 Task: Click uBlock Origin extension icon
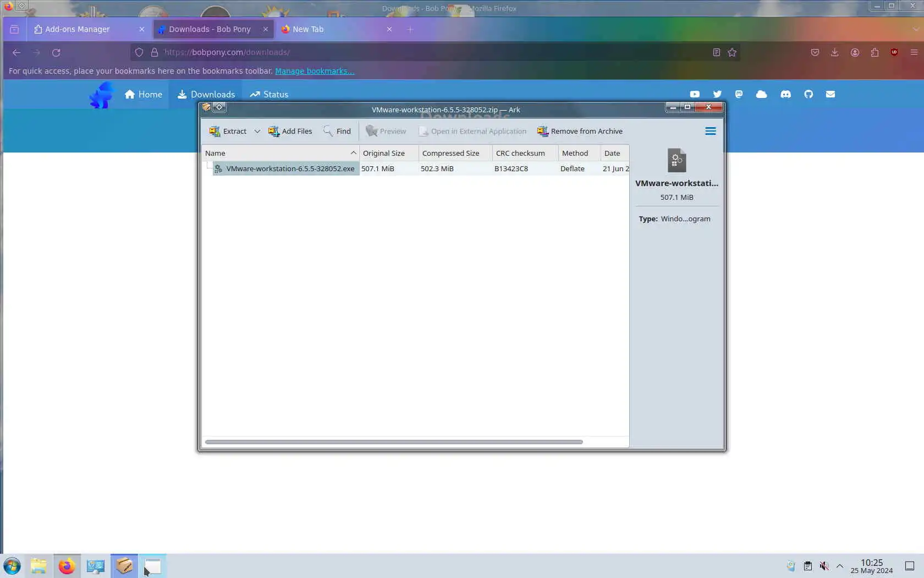pos(894,52)
